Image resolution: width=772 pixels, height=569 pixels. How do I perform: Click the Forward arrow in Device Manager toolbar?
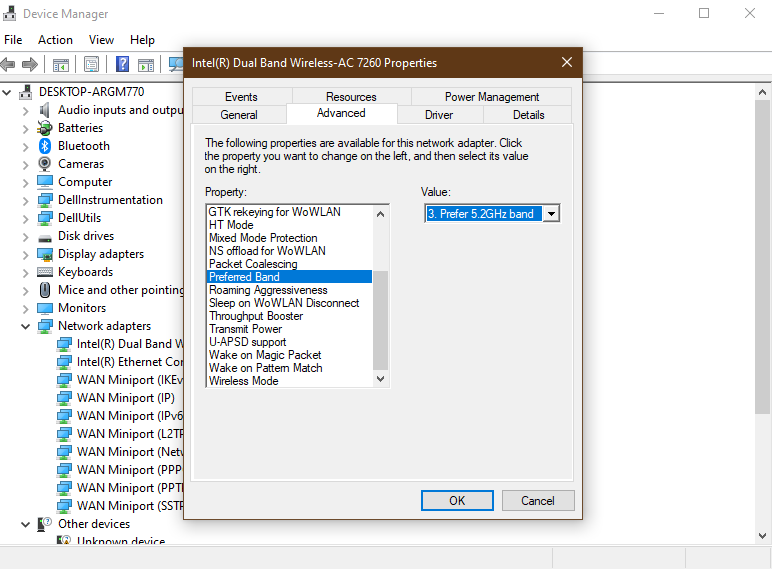pyautogui.click(x=30, y=64)
